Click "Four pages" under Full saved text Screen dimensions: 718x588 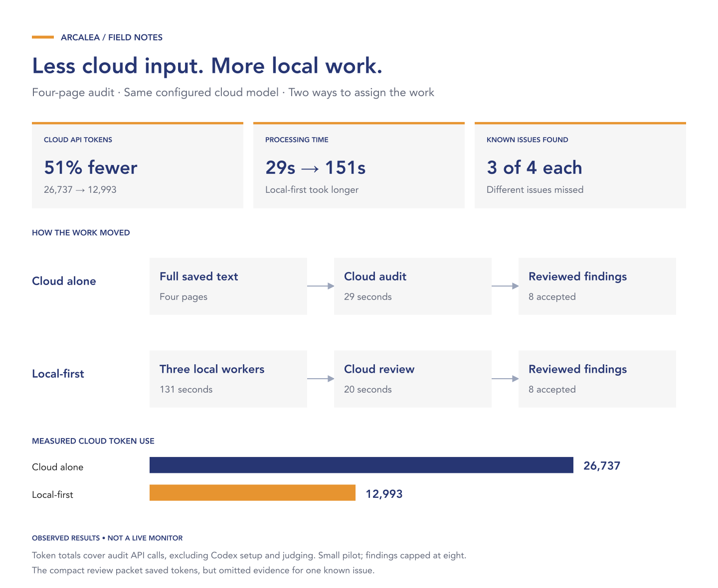183,297
